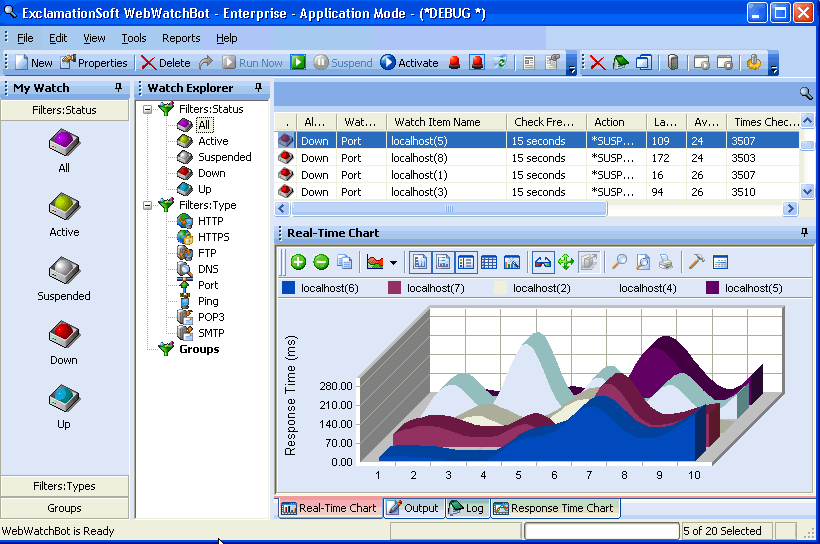Image resolution: width=820 pixels, height=544 pixels.
Task: Open the second toolbar overflow options arrow
Action: (x=774, y=64)
